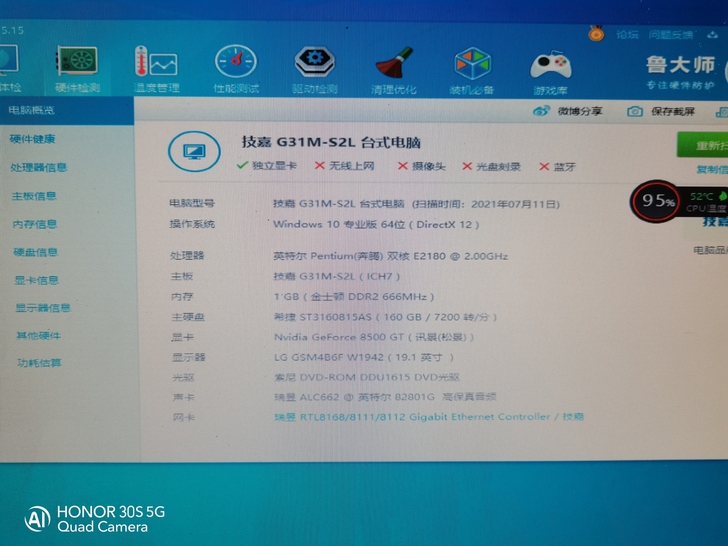Select 主板信息 in the sidebar
The image size is (728, 546).
[34, 196]
